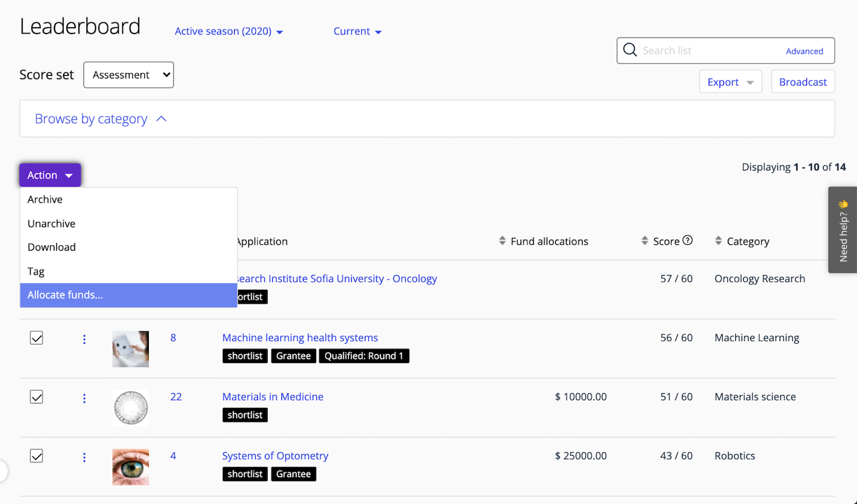Click the eye thumbnail for Systems of Optometry
Image resolution: width=857 pixels, height=504 pixels.
[130, 467]
